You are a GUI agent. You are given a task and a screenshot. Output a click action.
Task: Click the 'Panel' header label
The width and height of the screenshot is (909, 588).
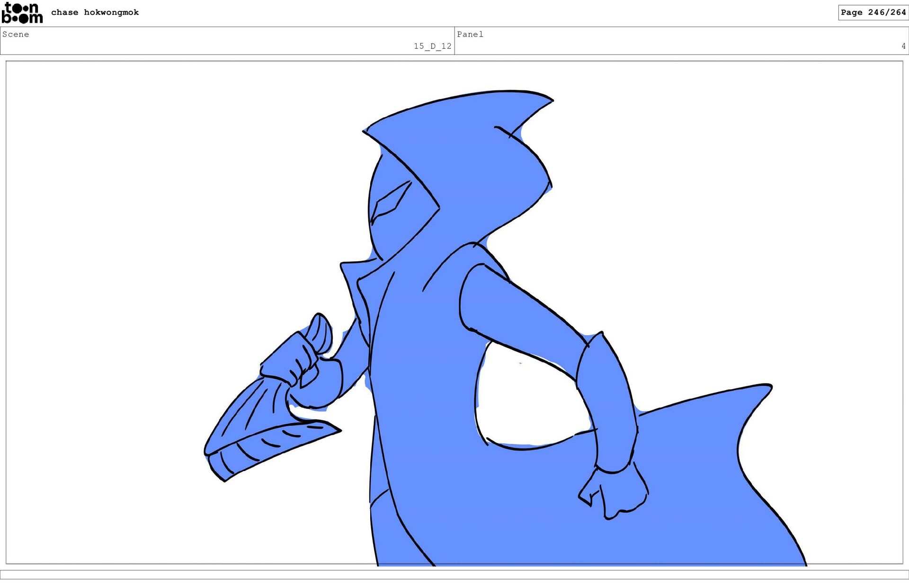470,34
